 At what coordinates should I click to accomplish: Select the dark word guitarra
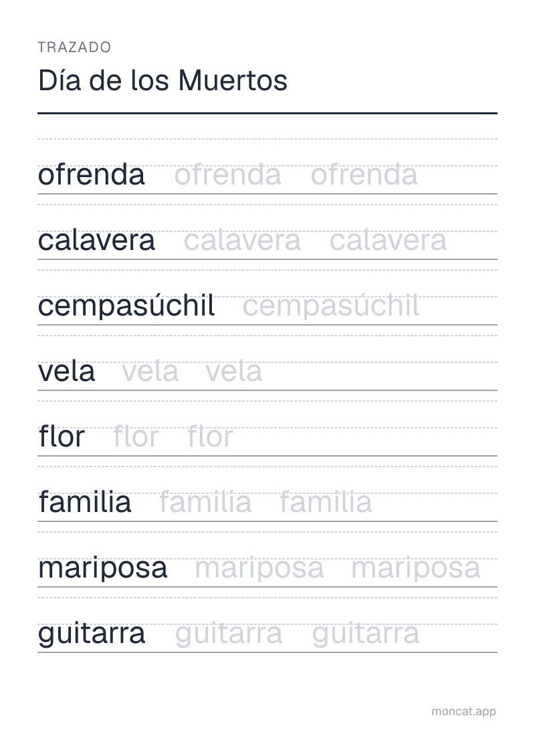coord(92,634)
